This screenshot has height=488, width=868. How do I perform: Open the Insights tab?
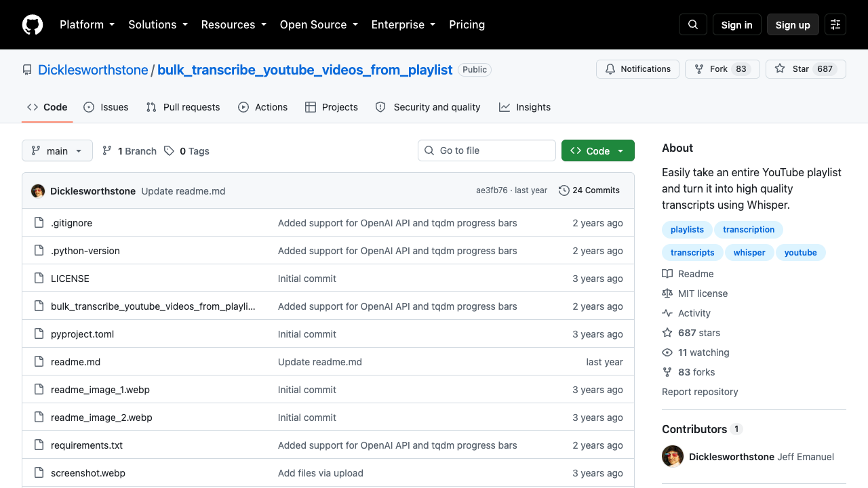tap(525, 107)
